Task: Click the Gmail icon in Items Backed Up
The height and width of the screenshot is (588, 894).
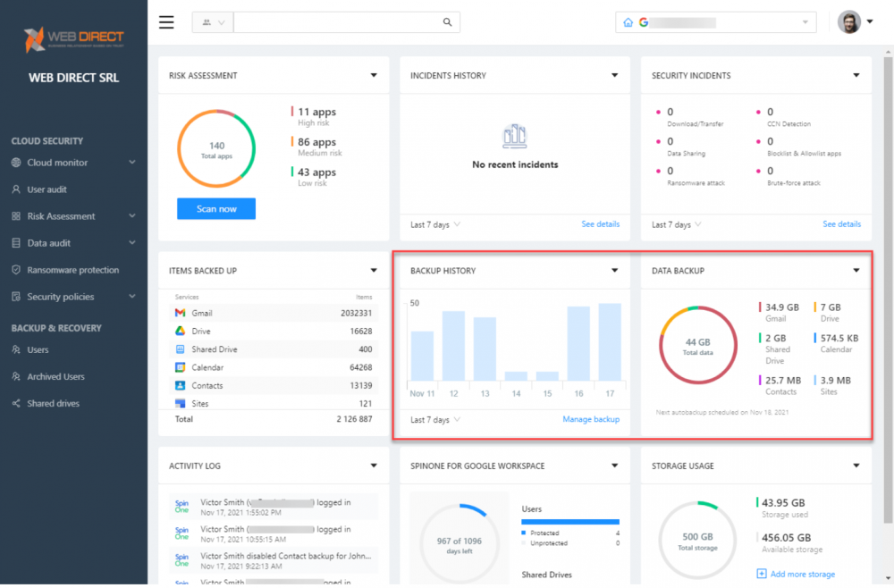Action: 180,314
